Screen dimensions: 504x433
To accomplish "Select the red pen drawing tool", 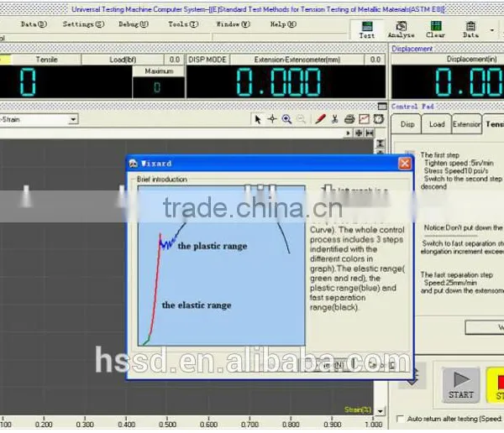I will click(320, 119).
